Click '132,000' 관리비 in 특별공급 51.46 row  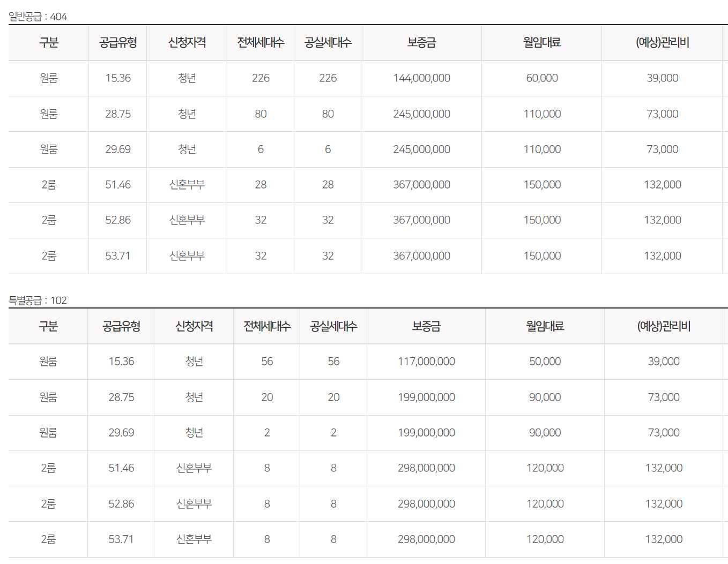(x=664, y=468)
